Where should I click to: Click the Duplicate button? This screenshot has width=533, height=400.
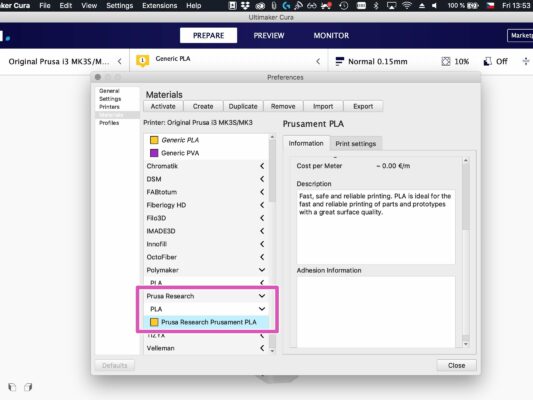click(243, 106)
